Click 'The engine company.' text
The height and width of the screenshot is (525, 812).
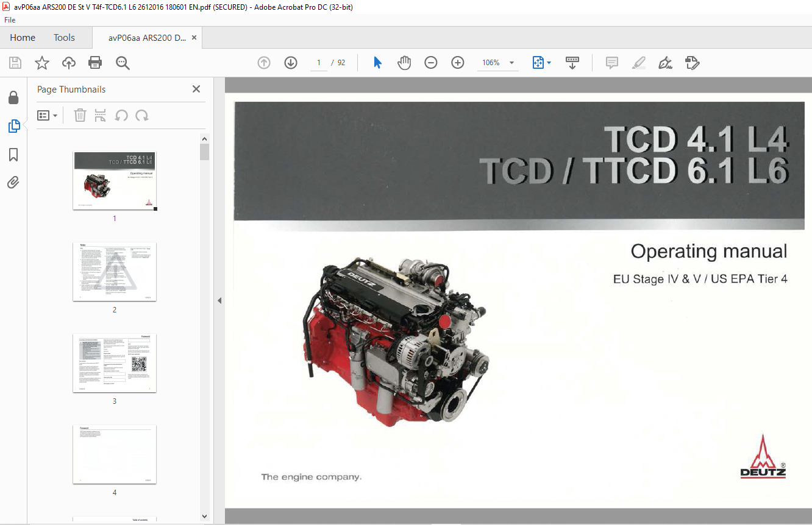click(x=312, y=477)
